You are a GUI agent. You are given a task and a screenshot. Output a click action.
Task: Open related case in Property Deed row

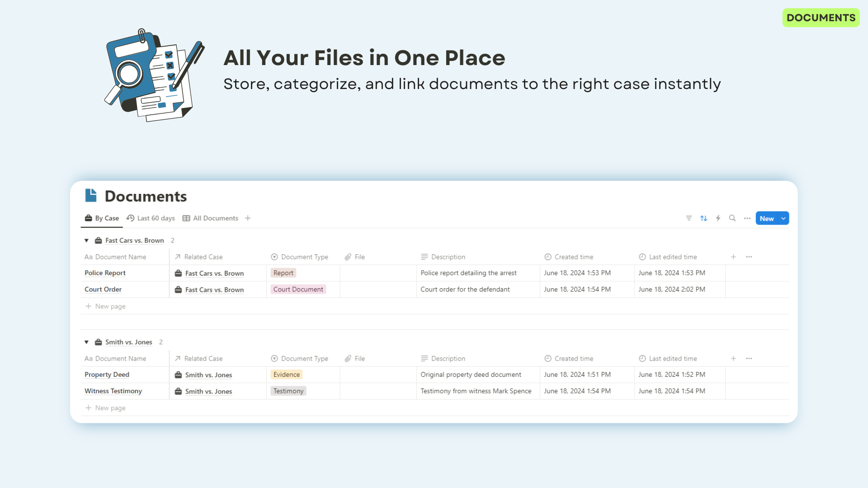203,375
